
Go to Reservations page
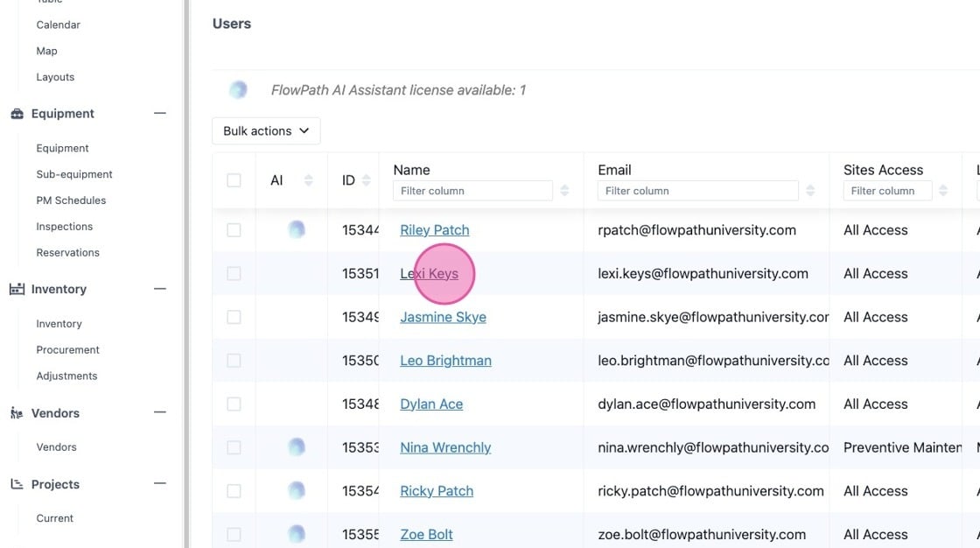pyautogui.click(x=67, y=253)
